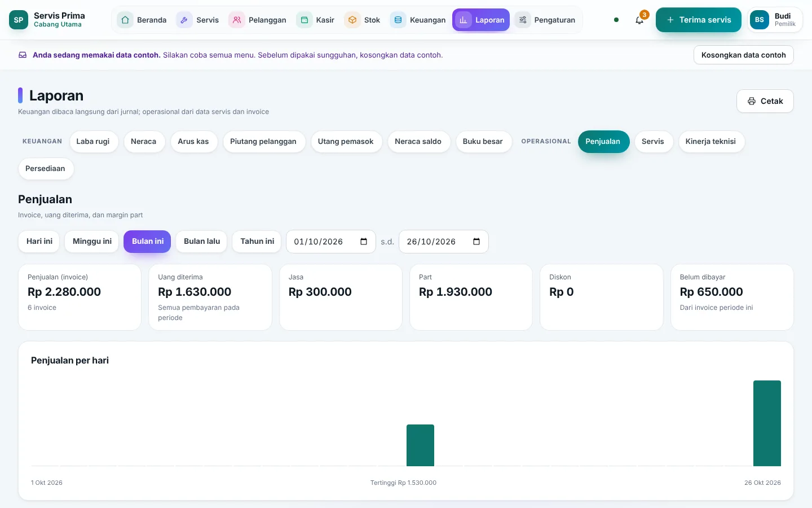Viewport: 812px width, 508px height.
Task: Open the Kinerja teknisi report tab
Action: point(710,141)
